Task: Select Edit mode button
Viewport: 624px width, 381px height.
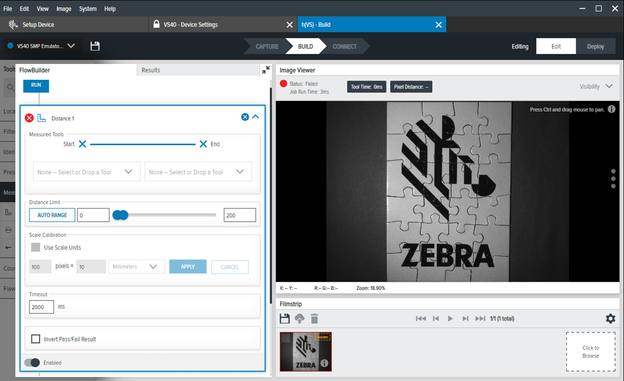Action: tap(556, 46)
